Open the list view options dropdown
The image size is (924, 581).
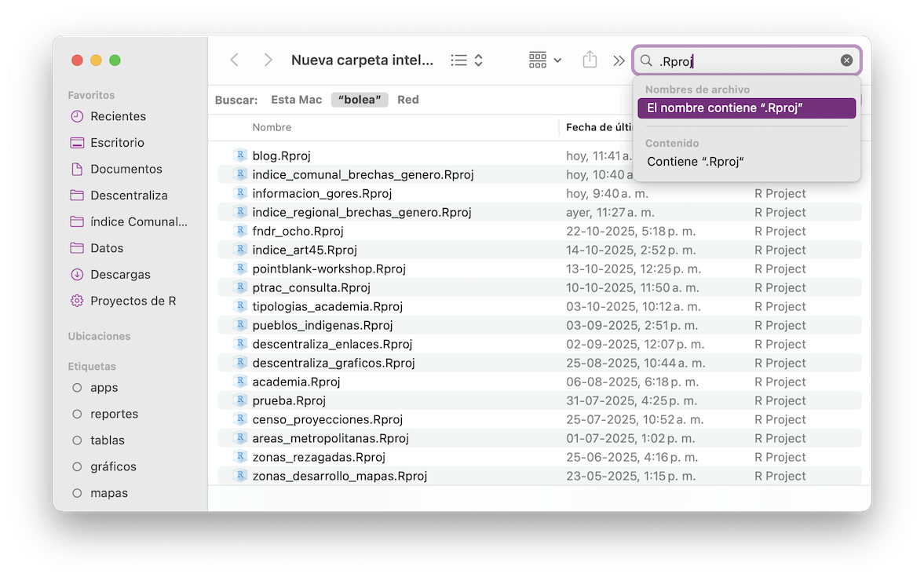467,60
